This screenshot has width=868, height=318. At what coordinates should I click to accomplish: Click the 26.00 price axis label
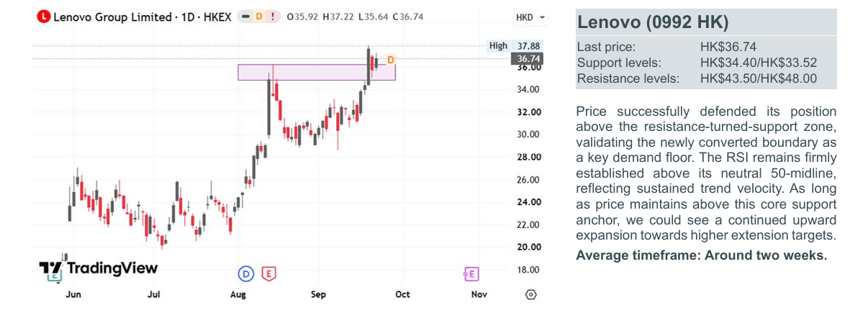pos(528,179)
